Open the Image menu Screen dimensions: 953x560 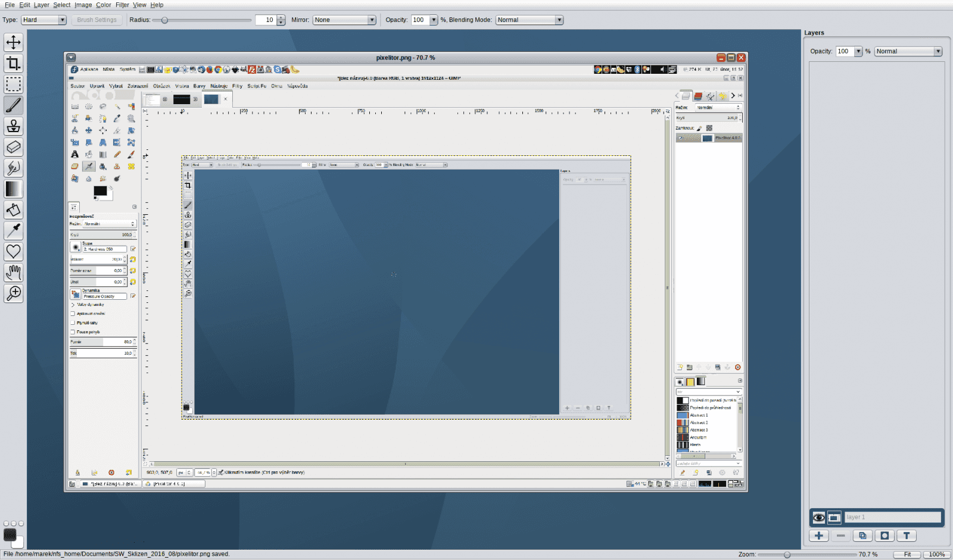83,5
